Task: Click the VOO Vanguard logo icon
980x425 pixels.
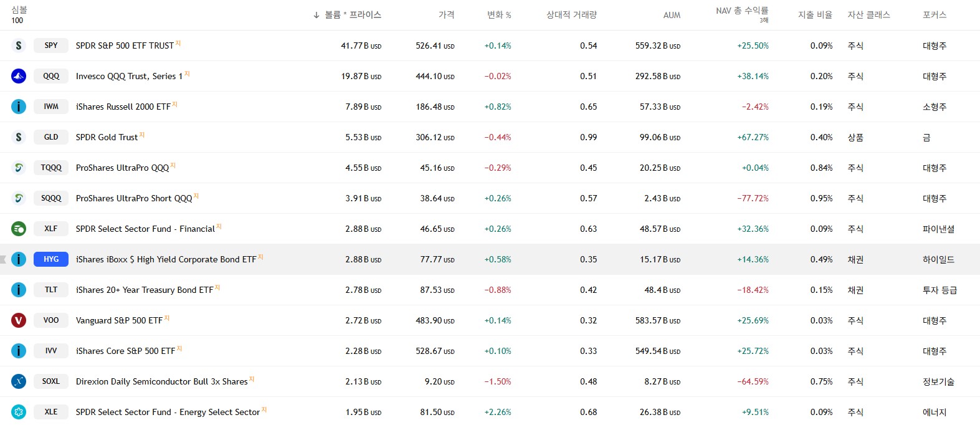Action: click(19, 320)
